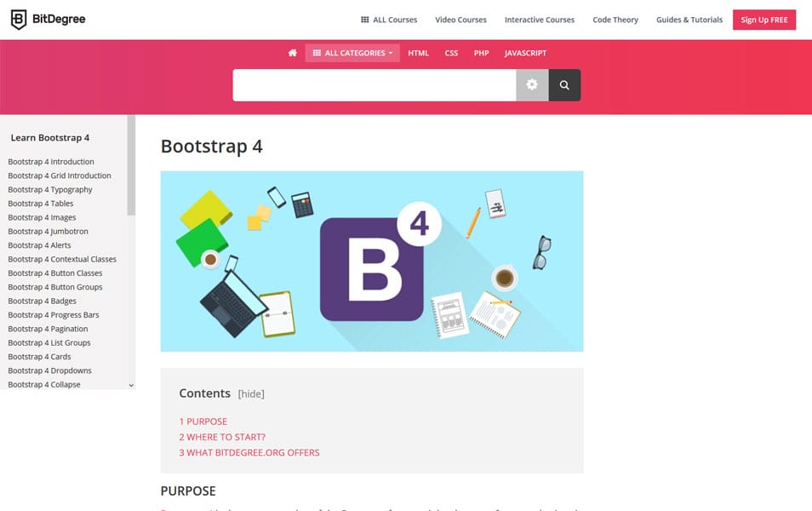Jump to 3 WHAT BITDEGREE.ORG OFFERS
The width and height of the screenshot is (812, 511).
[249, 452]
